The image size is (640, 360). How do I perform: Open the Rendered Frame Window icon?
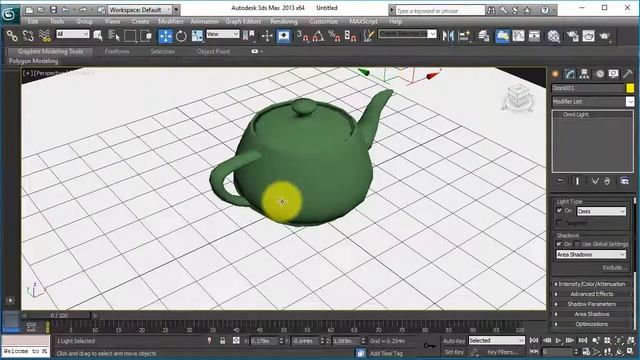pos(589,36)
